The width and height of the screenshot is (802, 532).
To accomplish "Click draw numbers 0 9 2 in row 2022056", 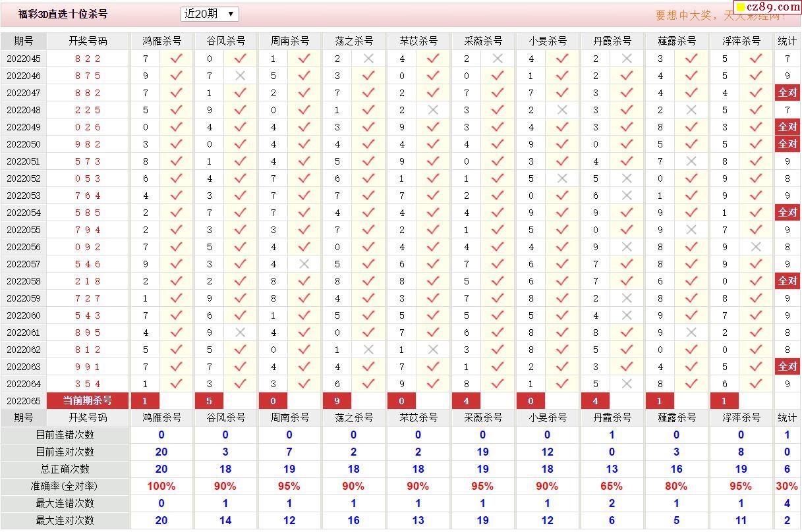I will [88, 247].
